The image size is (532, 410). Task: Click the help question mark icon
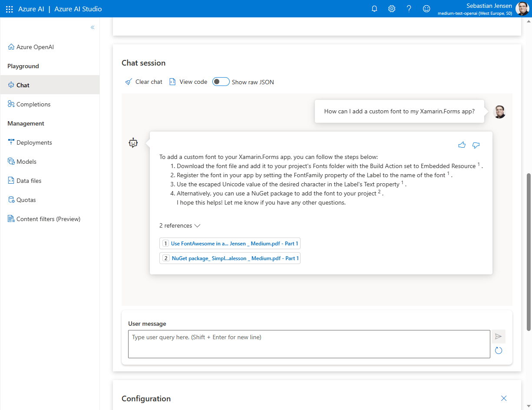click(x=409, y=9)
